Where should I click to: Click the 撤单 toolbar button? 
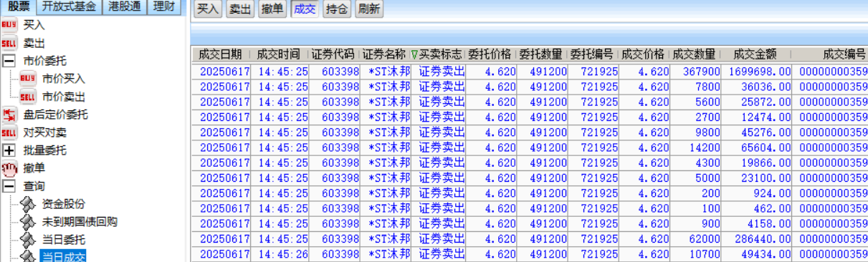coord(272,9)
